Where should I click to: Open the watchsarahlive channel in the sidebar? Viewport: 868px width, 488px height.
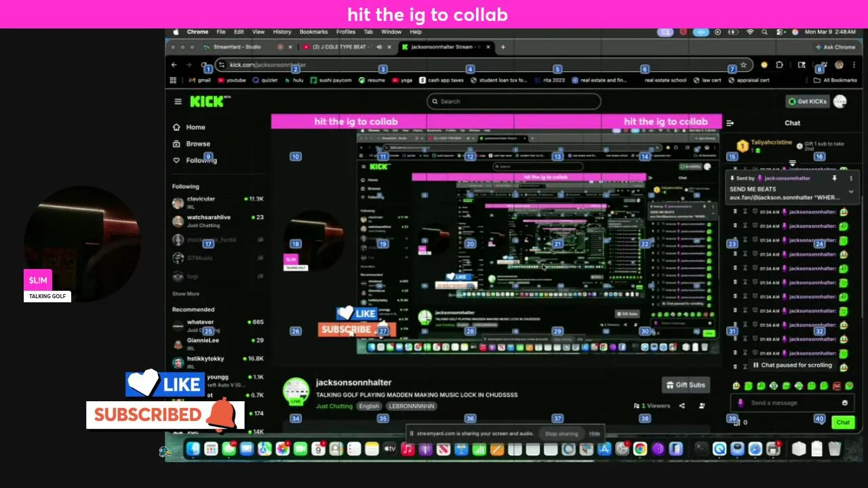coord(218,221)
